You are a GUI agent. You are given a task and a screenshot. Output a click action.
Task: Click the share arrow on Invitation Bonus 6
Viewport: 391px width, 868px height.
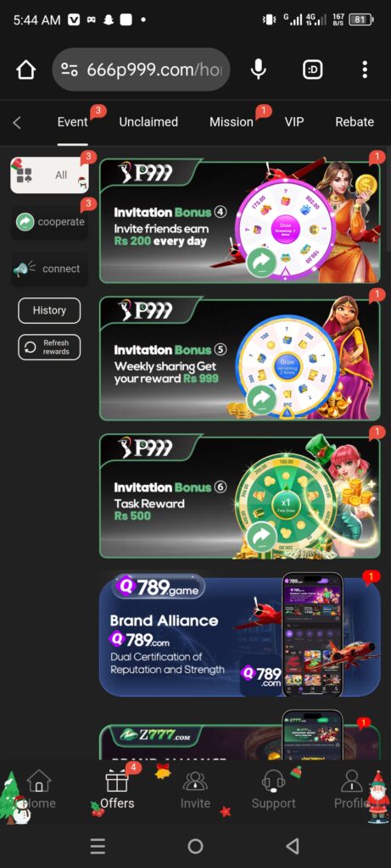(262, 536)
